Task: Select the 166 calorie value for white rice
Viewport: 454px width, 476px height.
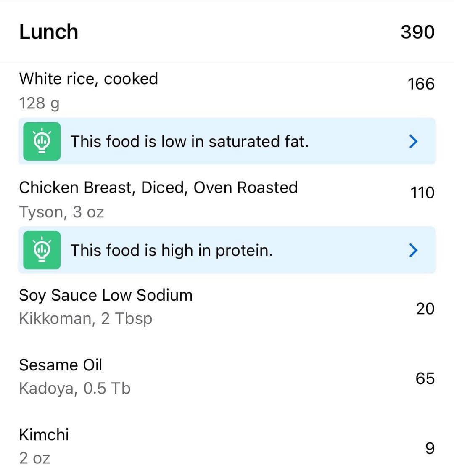Action: click(421, 84)
